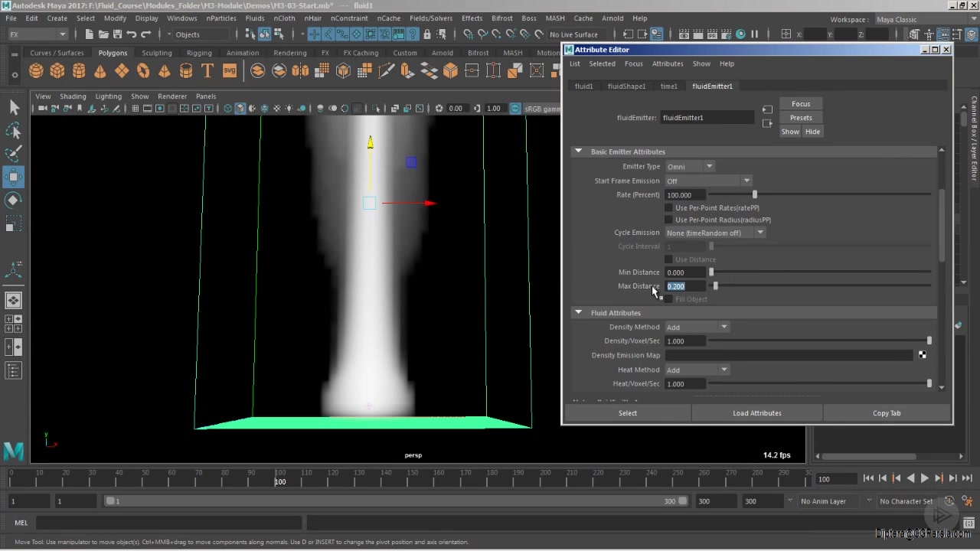Click the Rate (Percent) slider handle
The image size is (980, 551).
click(x=754, y=195)
